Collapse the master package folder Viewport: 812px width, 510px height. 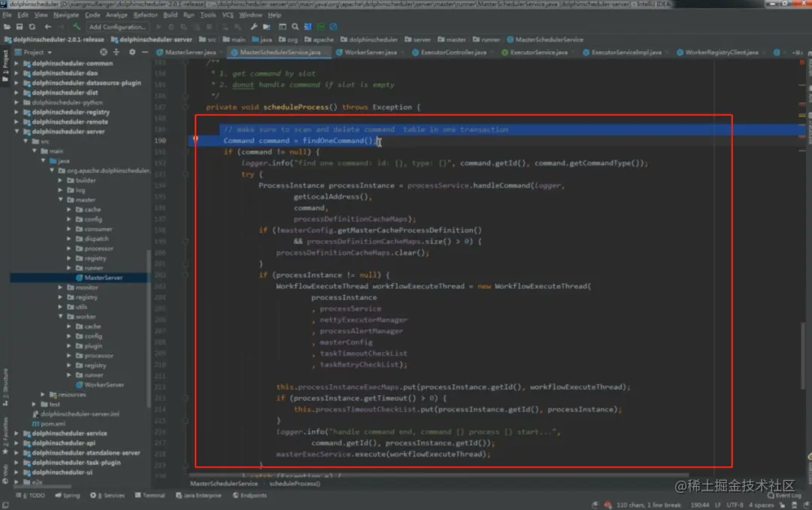61,199
